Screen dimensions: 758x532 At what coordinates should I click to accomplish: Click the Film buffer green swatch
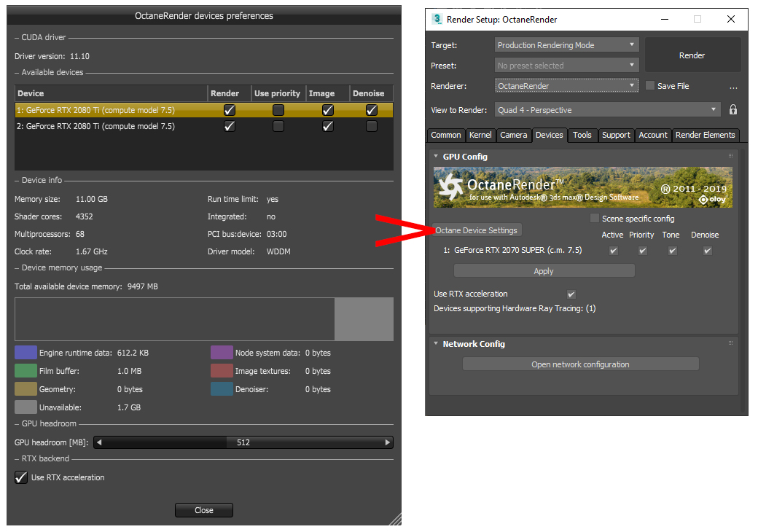click(26, 371)
